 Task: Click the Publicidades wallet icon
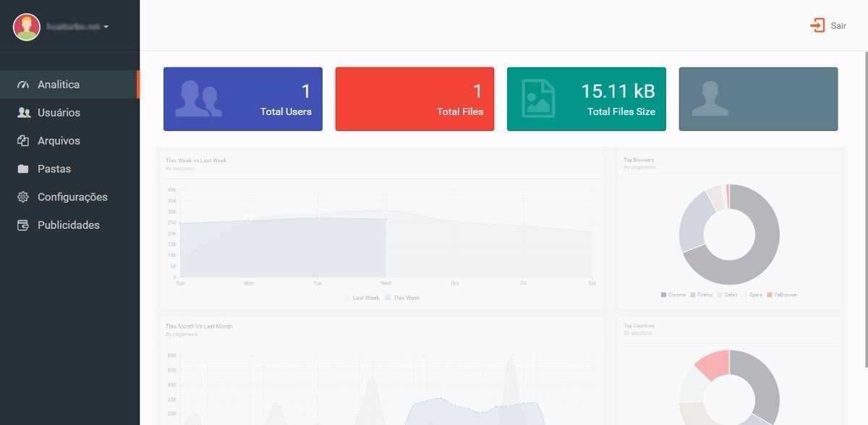(23, 225)
